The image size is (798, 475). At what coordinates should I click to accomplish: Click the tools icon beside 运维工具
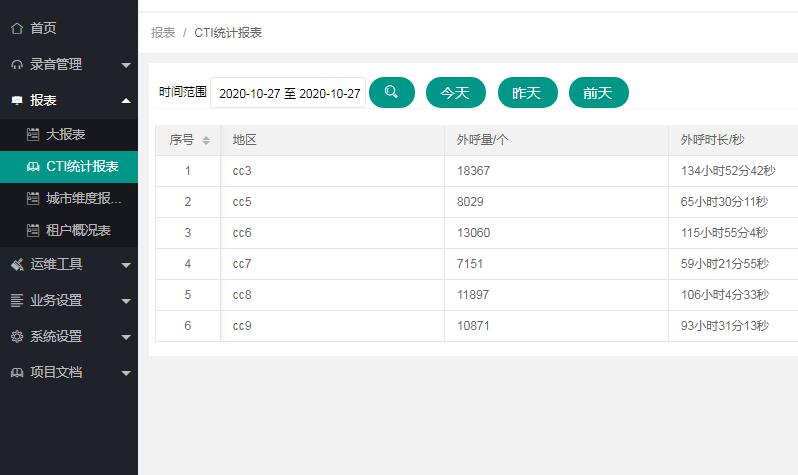tap(17, 264)
